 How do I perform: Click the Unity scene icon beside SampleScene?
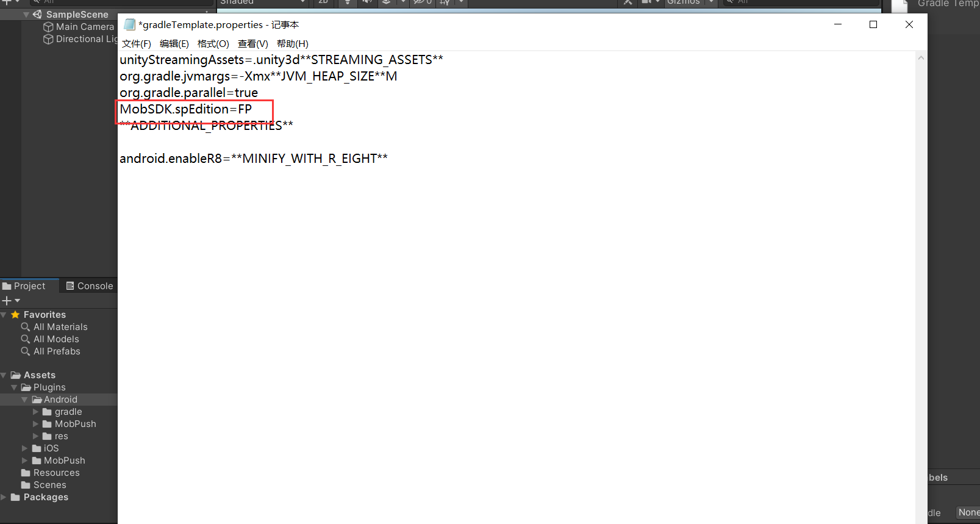[x=37, y=15]
